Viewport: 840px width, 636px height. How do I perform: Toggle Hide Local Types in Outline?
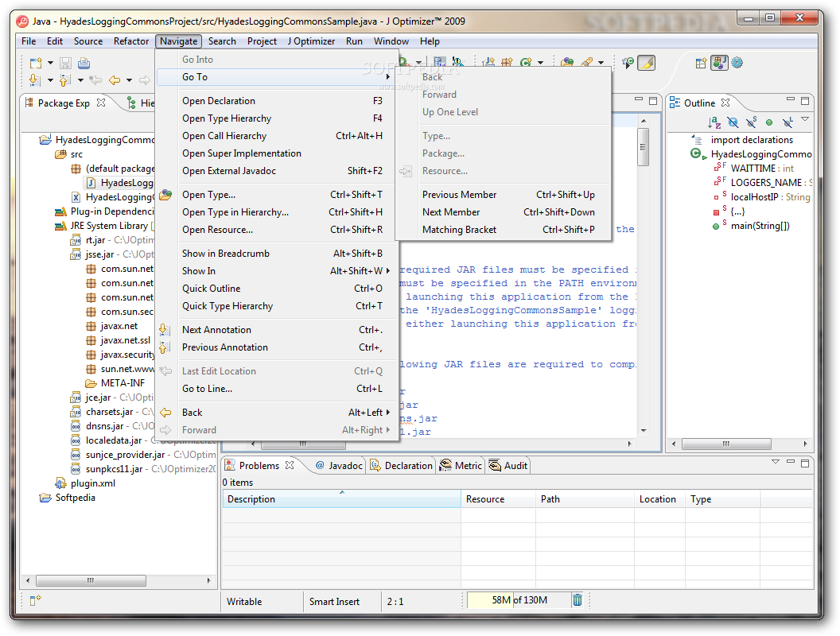coord(787,122)
